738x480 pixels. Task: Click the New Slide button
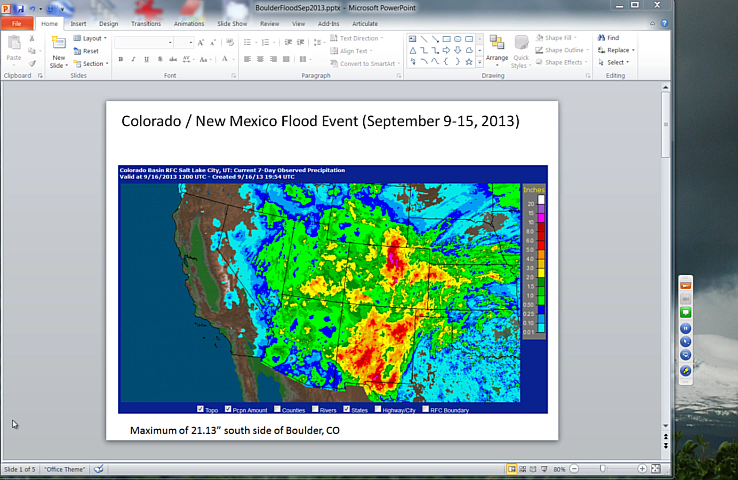click(58, 53)
